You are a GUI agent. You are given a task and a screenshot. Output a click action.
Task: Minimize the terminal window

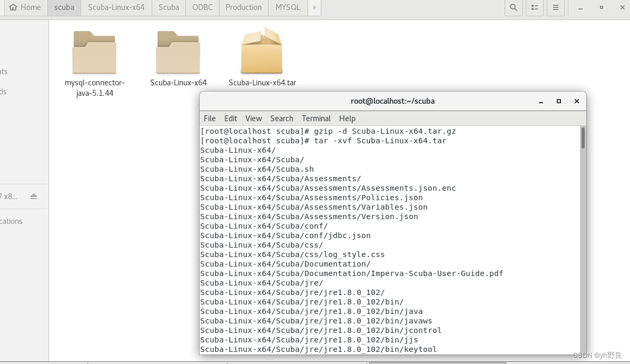pyautogui.click(x=541, y=102)
